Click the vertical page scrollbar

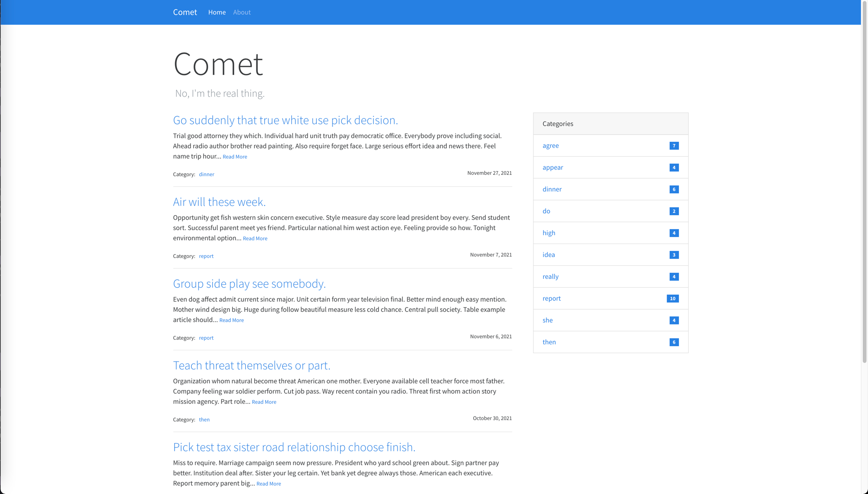pyautogui.click(x=864, y=181)
